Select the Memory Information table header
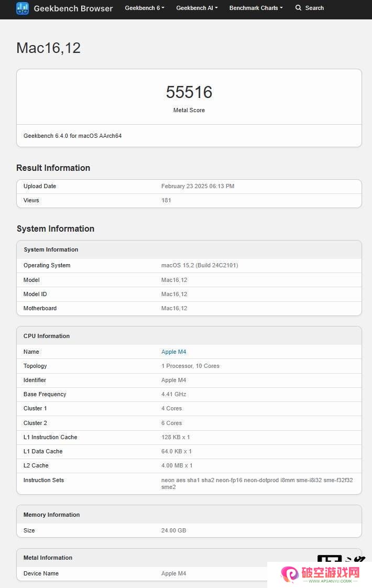The width and height of the screenshot is (372, 588). (51, 515)
